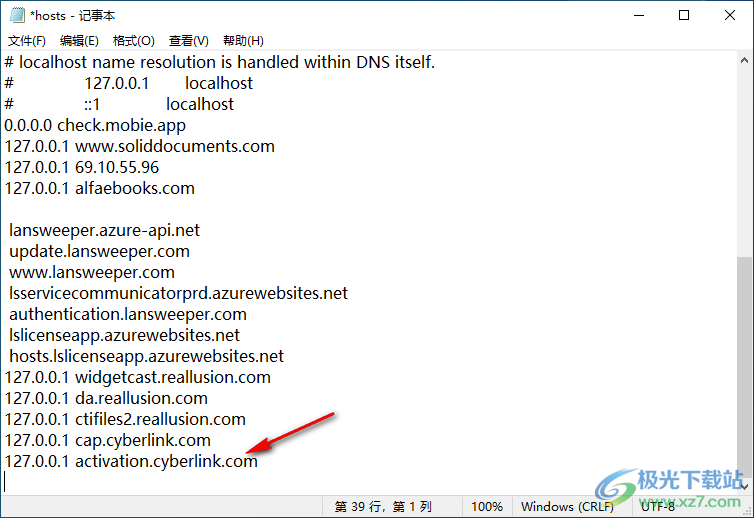
Task: Click the line '127.0.0.1 www.soliddocuments.com'
Action: (x=139, y=146)
